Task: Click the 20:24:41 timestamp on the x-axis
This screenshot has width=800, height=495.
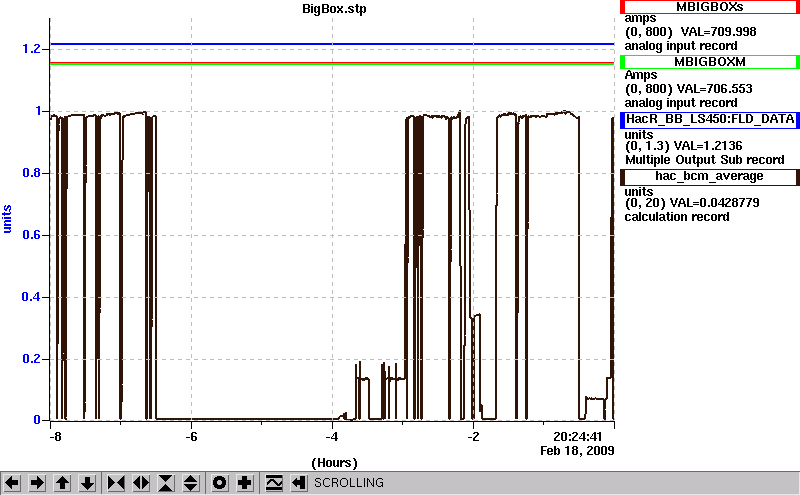Action: pos(578,437)
